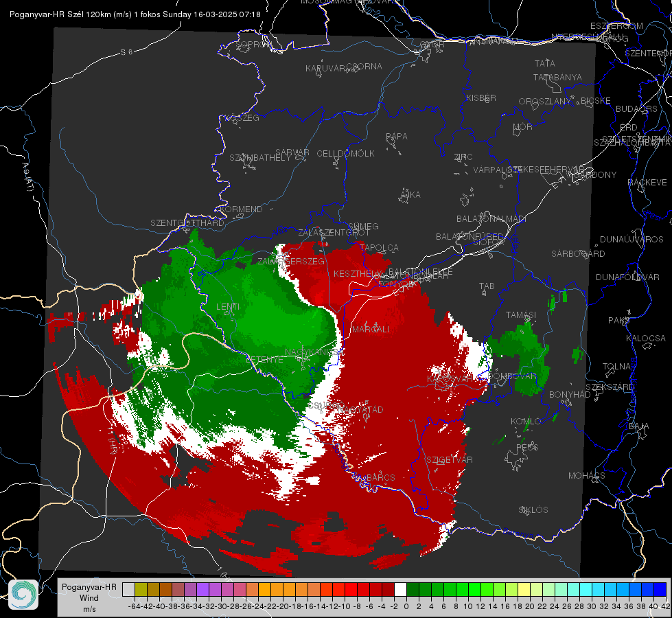This screenshot has width=672, height=618.
Task: Click the PÁPA city label
Action: pos(397,137)
